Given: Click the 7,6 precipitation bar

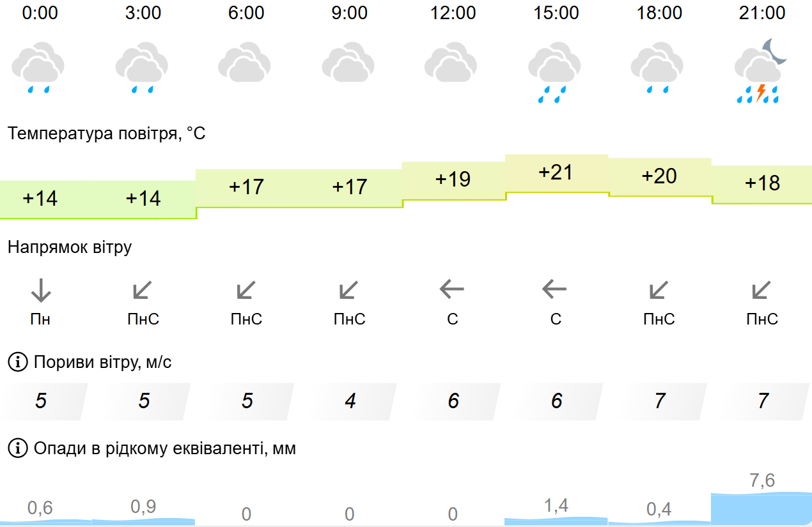Looking at the screenshot, I should pos(761,508).
